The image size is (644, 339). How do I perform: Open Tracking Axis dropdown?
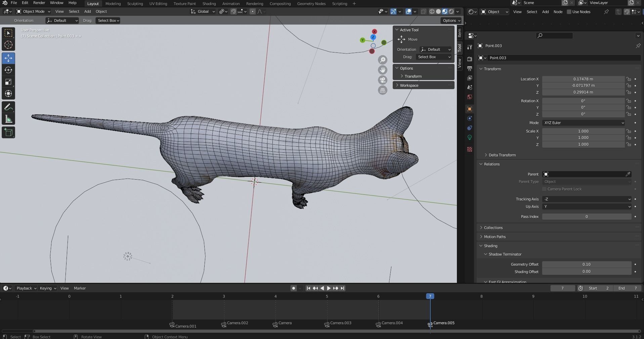click(587, 199)
